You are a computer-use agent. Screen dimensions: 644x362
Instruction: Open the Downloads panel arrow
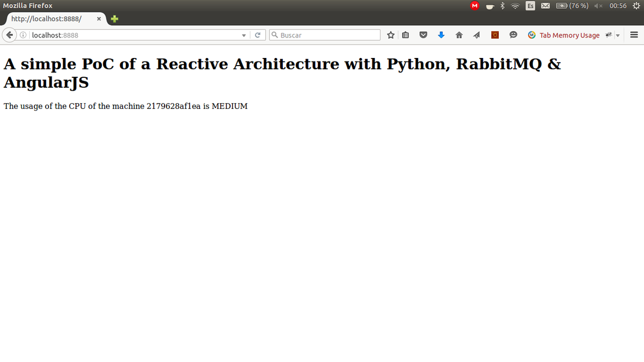point(441,35)
